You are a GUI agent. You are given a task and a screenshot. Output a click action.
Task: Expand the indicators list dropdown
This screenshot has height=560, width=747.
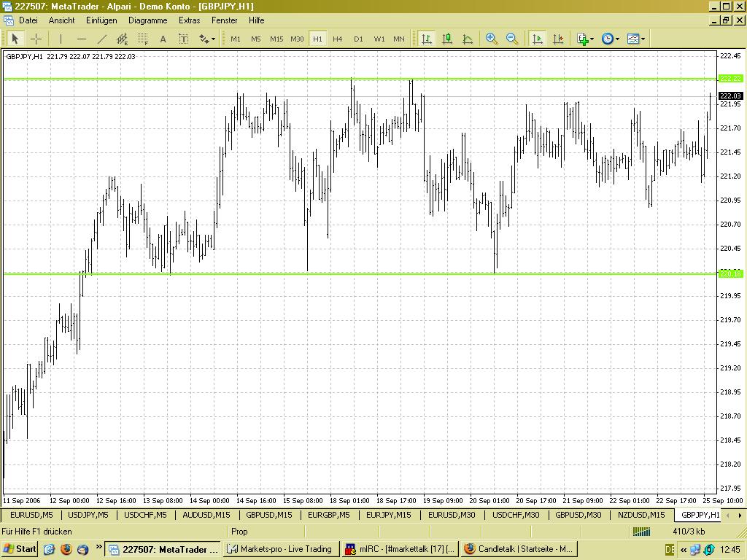(x=585, y=39)
